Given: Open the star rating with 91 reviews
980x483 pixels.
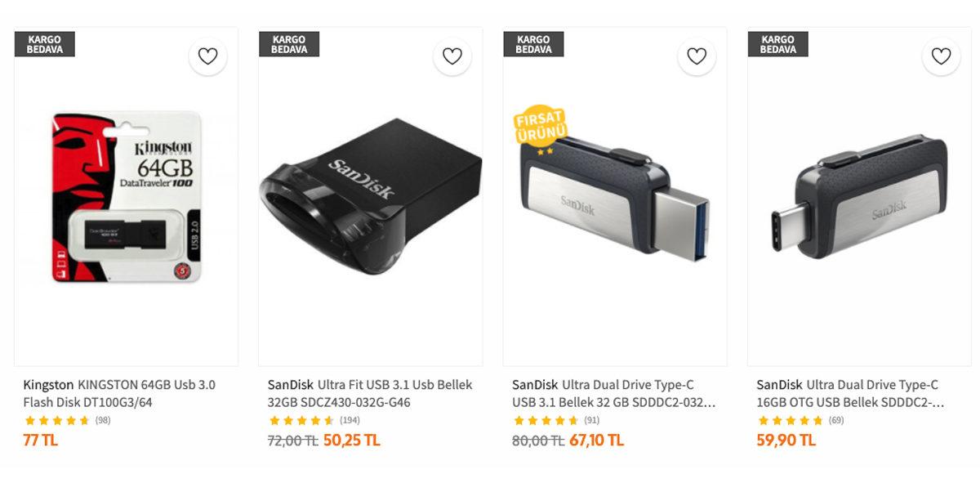Looking at the screenshot, I should (x=546, y=421).
